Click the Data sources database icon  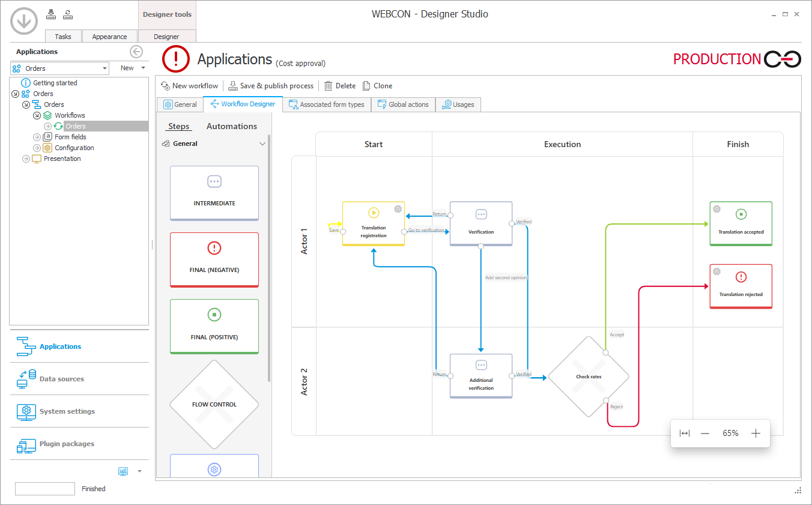pyautogui.click(x=26, y=379)
